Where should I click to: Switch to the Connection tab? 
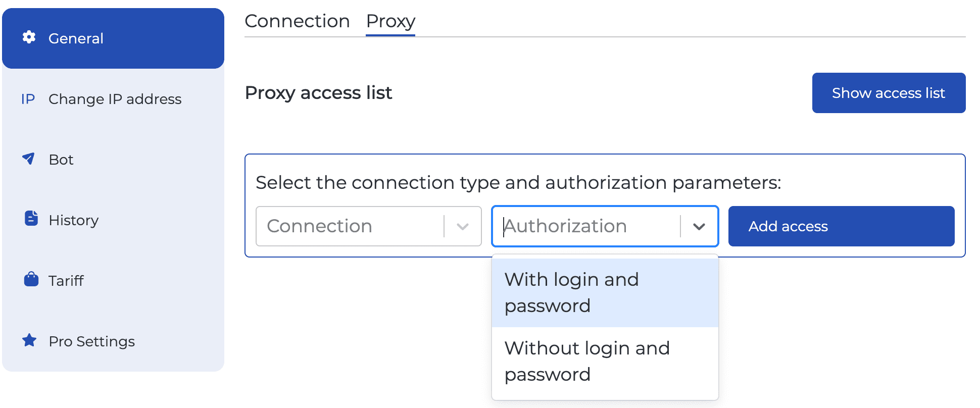pos(297,21)
